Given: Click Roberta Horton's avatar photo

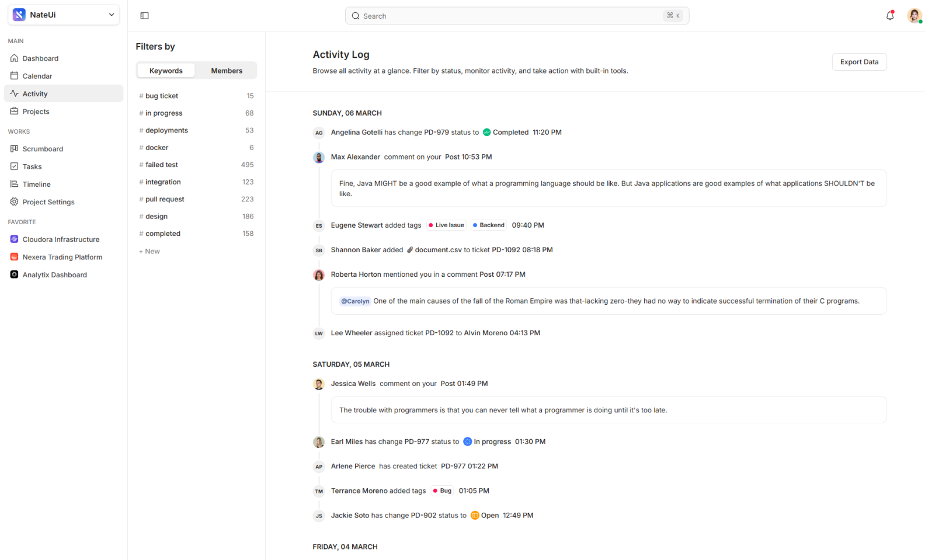Looking at the screenshot, I should [319, 274].
